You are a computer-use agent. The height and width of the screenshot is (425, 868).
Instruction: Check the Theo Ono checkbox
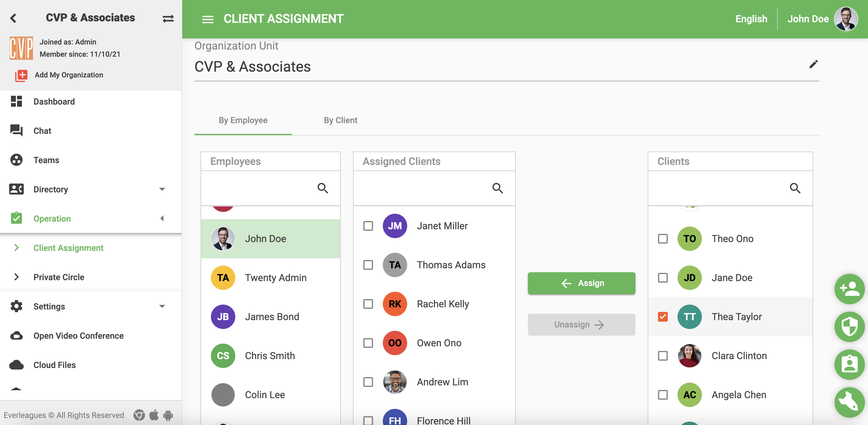tap(663, 239)
